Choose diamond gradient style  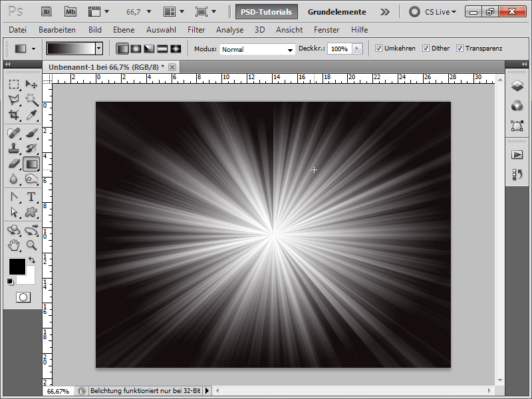pos(176,49)
